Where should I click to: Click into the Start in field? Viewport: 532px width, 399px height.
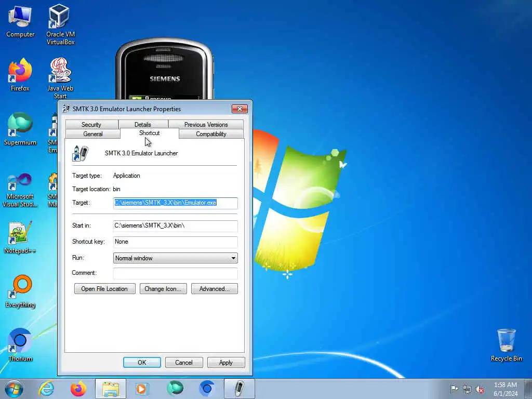tap(176, 225)
